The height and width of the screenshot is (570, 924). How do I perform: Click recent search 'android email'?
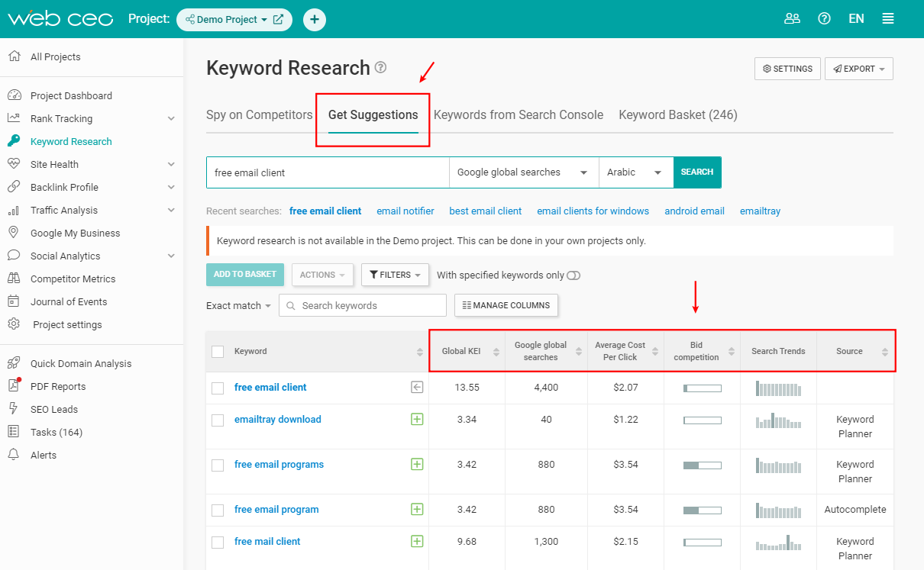tap(694, 211)
